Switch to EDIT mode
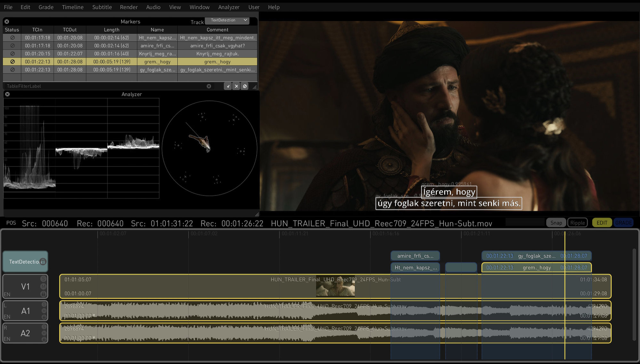This screenshot has width=640, height=364. (x=602, y=223)
